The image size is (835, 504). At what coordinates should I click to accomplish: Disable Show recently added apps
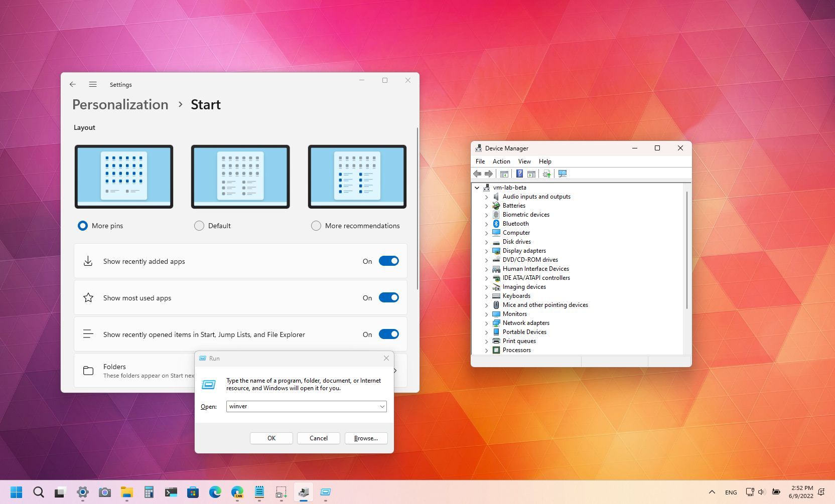click(389, 261)
